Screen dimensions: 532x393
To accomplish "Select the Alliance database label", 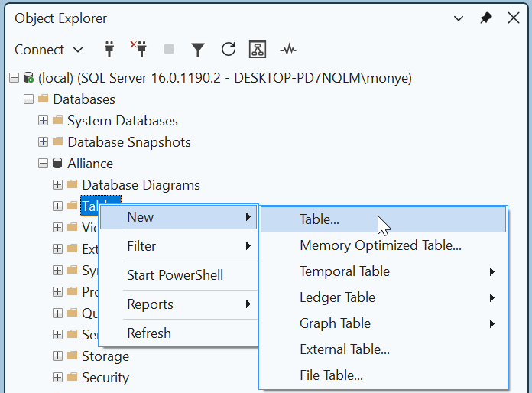I will 90,164.
